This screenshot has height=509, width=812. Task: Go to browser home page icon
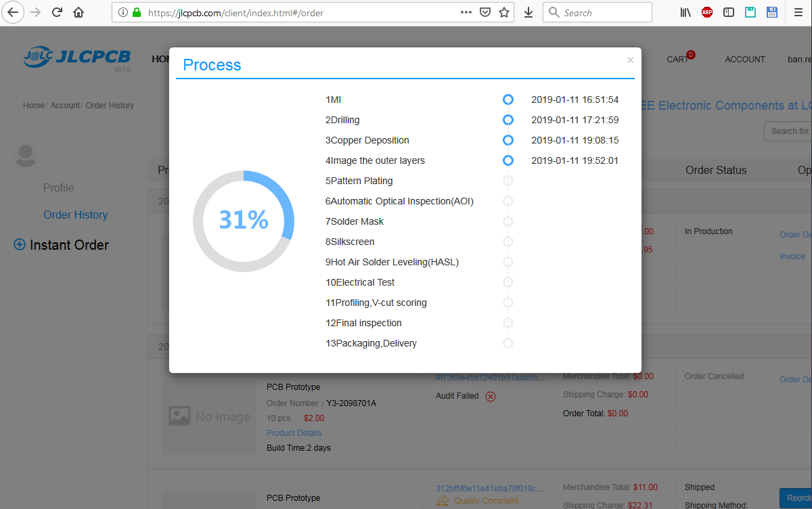78,12
